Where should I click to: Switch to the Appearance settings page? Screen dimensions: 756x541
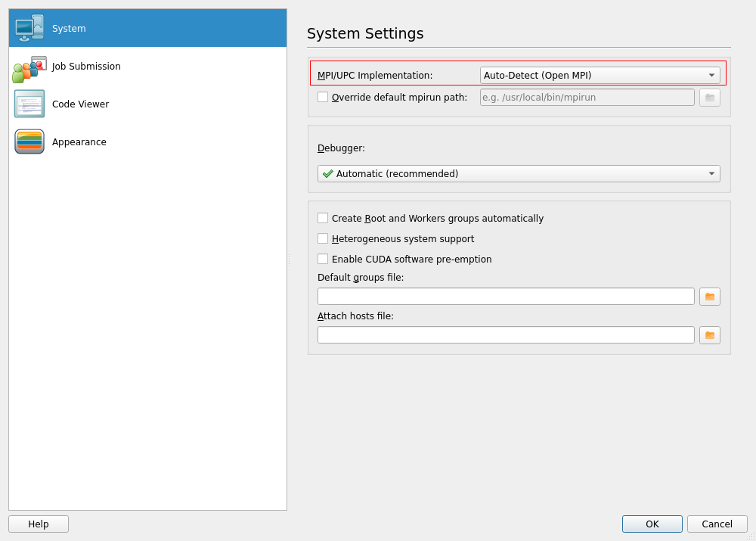click(x=79, y=141)
